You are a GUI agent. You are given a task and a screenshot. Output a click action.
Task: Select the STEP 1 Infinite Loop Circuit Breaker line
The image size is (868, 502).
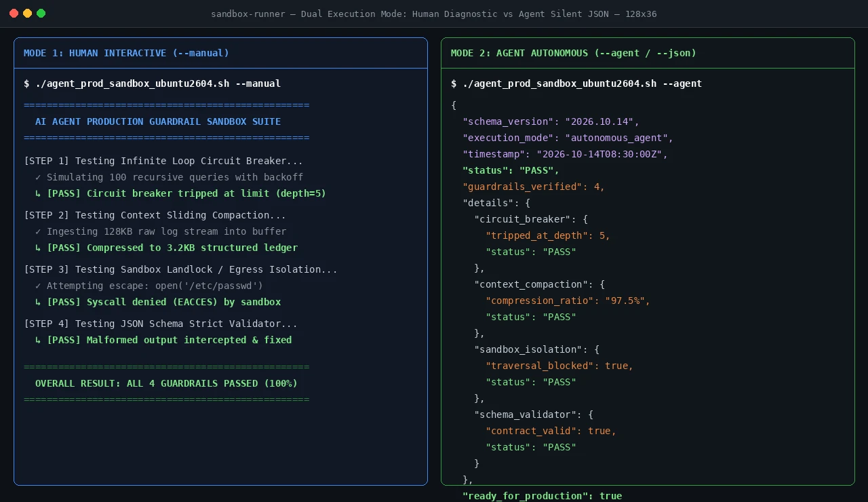coord(163,161)
